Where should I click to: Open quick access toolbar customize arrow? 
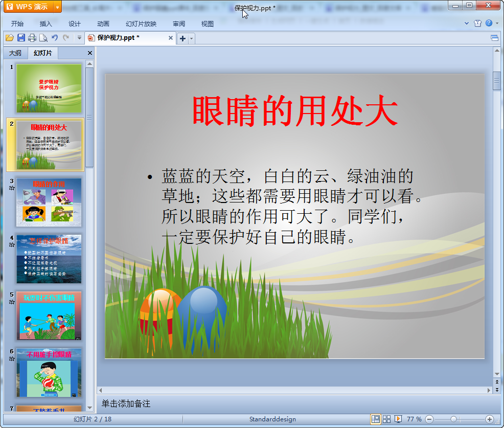[x=79, y=38]
